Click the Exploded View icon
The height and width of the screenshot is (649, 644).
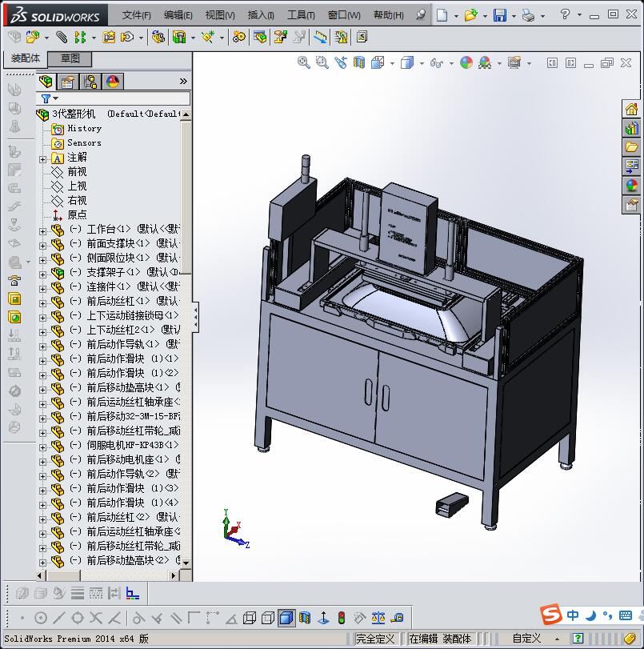pyautogui.click(x=280, y=38)
